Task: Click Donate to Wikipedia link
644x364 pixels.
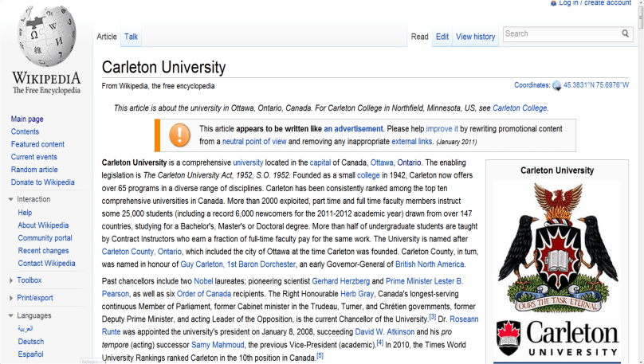Action: [43, 182]
